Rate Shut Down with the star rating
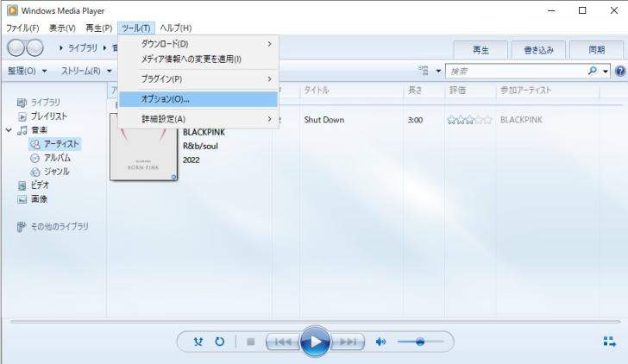 coord(469,120)
